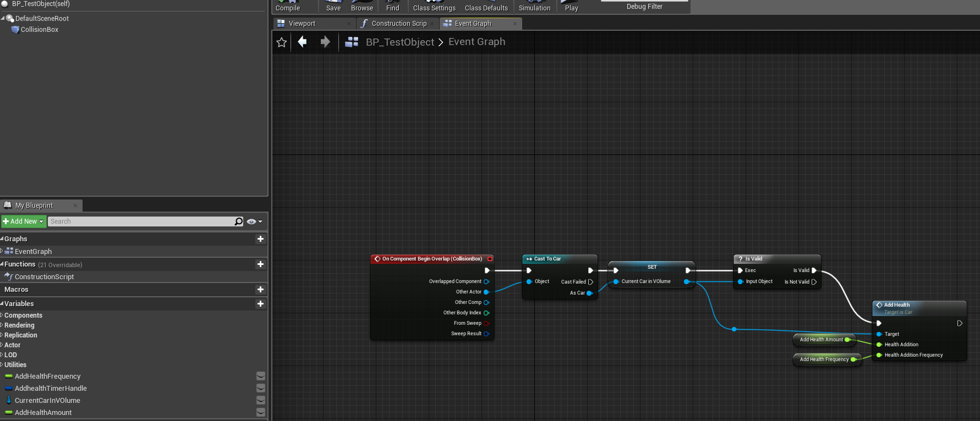Click the BP_TestObject breadcrumb link
980x421 pixels.
(x=400, y=42)
